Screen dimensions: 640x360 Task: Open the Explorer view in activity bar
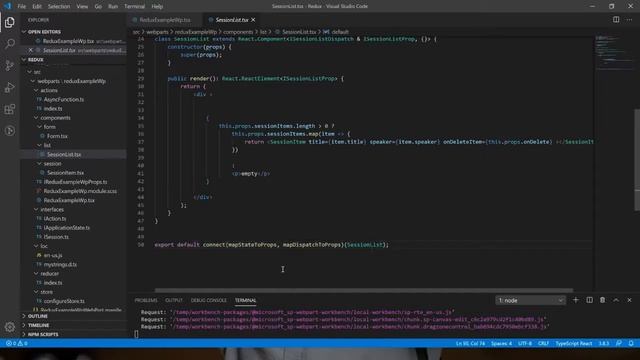tap(10, 22)
